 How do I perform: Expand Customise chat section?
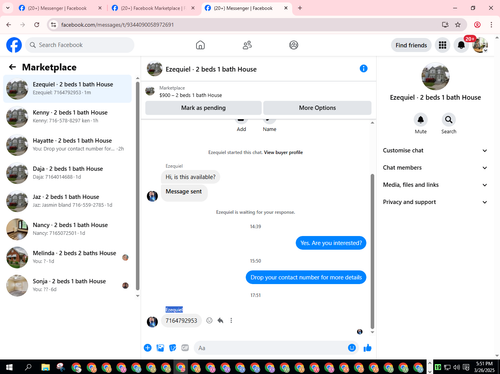coord(435,150)
